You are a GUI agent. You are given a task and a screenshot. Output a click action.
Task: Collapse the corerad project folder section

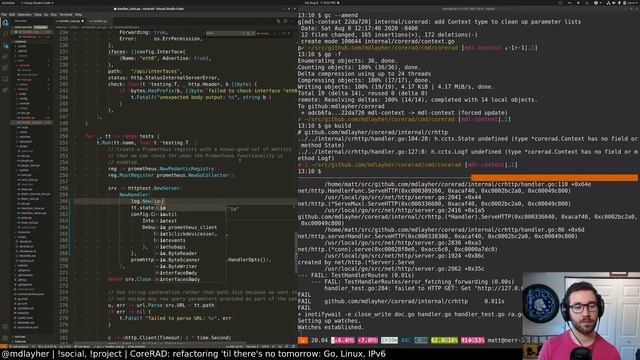pyautogui.click(x=31, y=41)
